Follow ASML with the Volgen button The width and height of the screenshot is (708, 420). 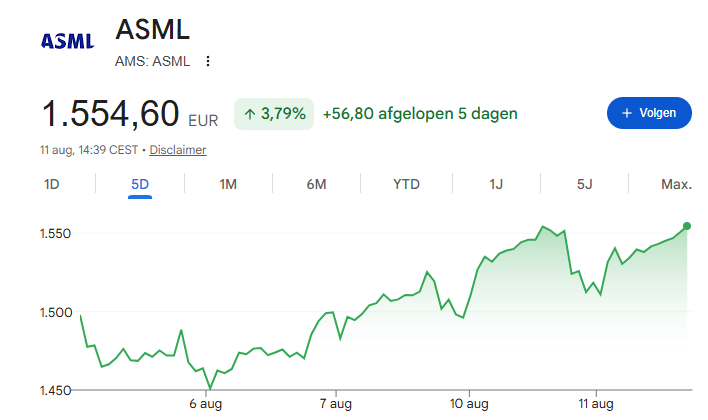[649, 113]
